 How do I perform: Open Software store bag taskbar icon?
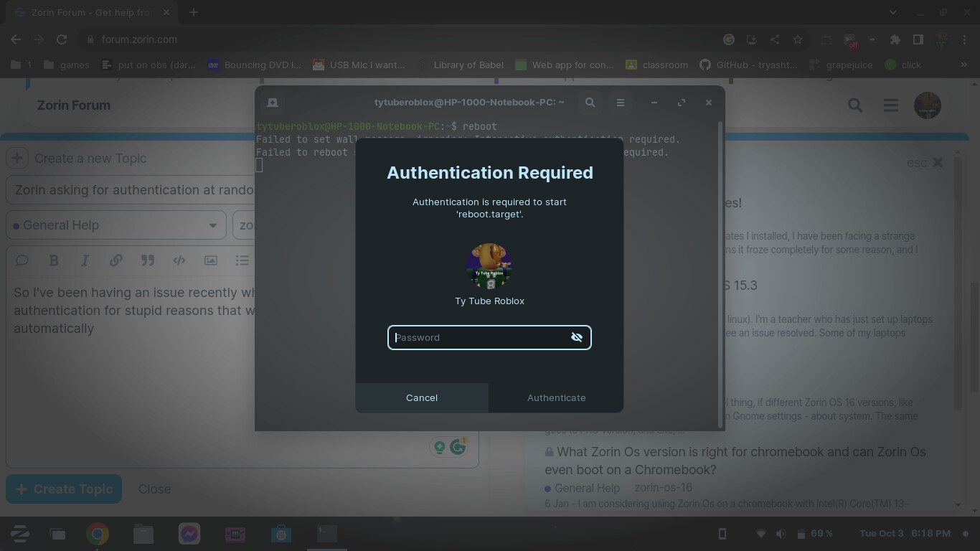(x=281, y=534)
